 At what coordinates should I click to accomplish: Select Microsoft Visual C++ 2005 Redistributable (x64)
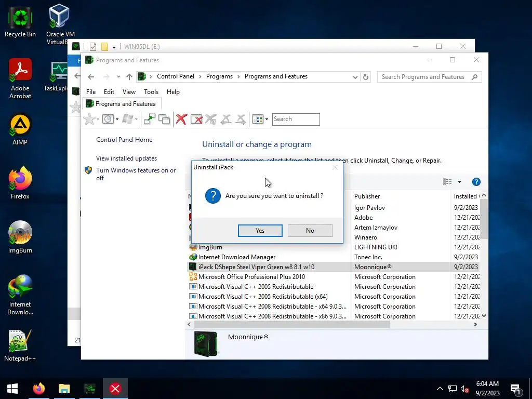(333, 296)
